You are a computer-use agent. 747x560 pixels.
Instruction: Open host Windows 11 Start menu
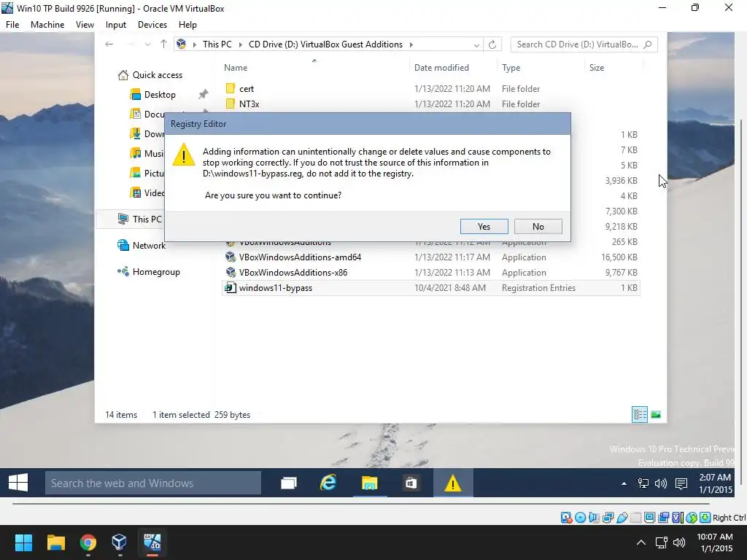click(23, 542)
